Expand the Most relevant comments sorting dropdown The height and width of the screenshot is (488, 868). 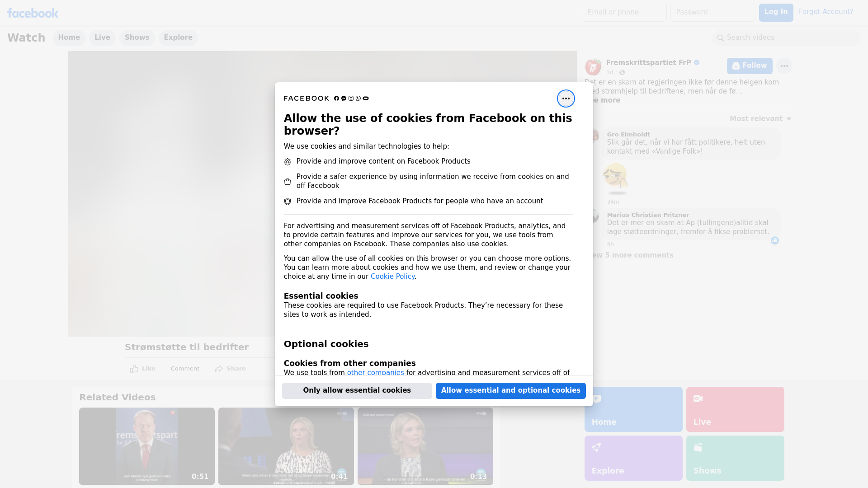[760, 119]
